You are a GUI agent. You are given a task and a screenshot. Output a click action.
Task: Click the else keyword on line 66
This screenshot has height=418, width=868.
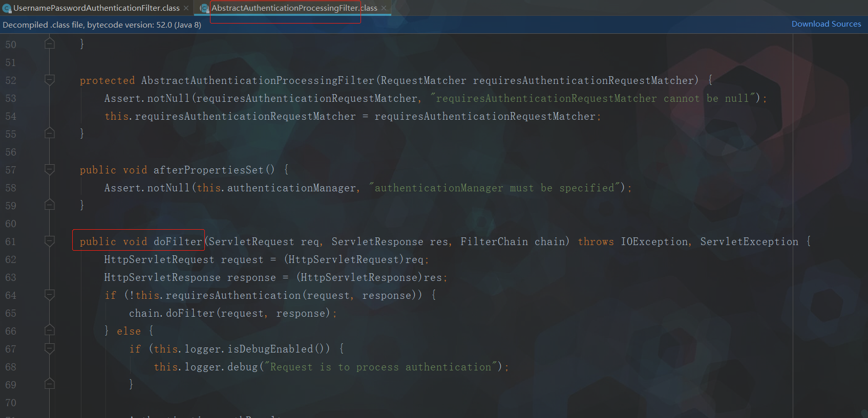(129, 331)
